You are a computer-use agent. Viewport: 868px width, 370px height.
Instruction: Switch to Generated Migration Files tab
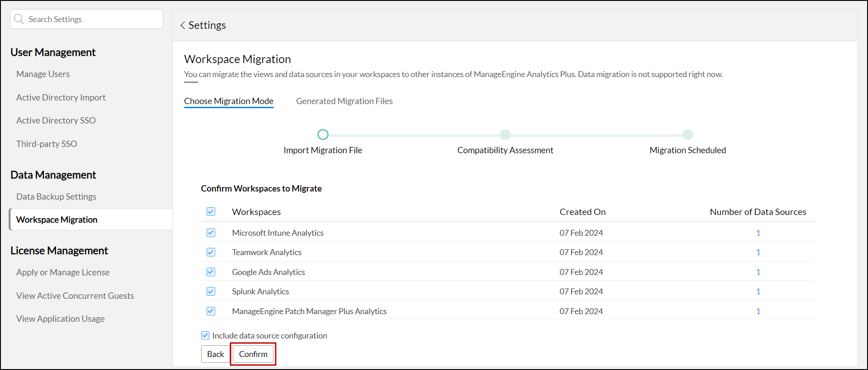point(344,101)
